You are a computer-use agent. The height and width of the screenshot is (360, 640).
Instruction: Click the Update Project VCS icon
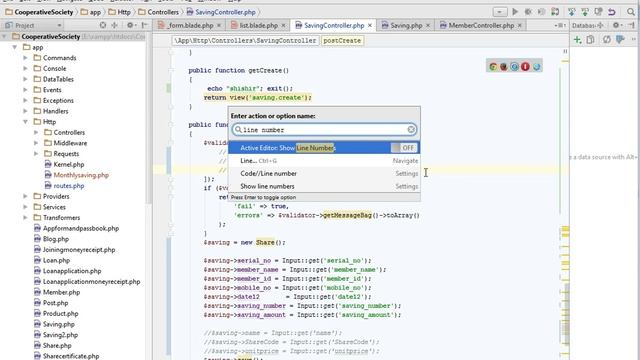(x=571, y=12)
